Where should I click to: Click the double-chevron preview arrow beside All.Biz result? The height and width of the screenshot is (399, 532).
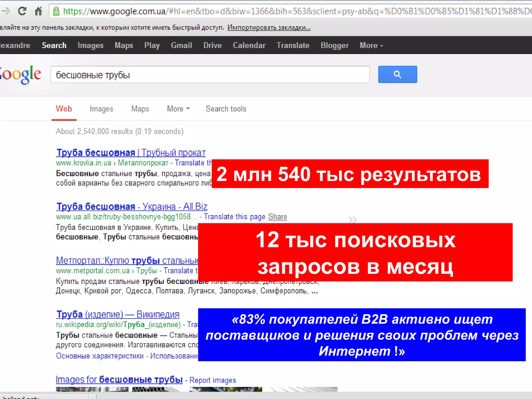(353, 220)
